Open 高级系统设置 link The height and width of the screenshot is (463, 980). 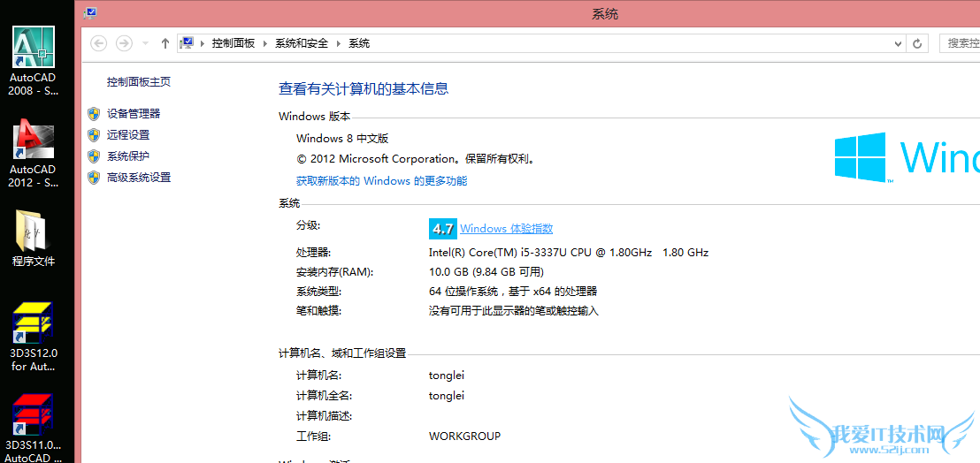[x=139, y=178]
